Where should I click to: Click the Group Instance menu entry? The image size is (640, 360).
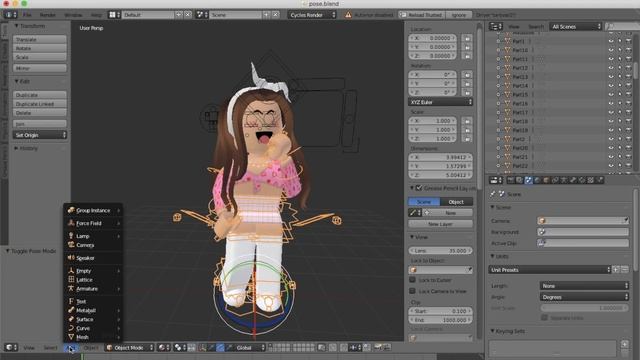[93, 210]
